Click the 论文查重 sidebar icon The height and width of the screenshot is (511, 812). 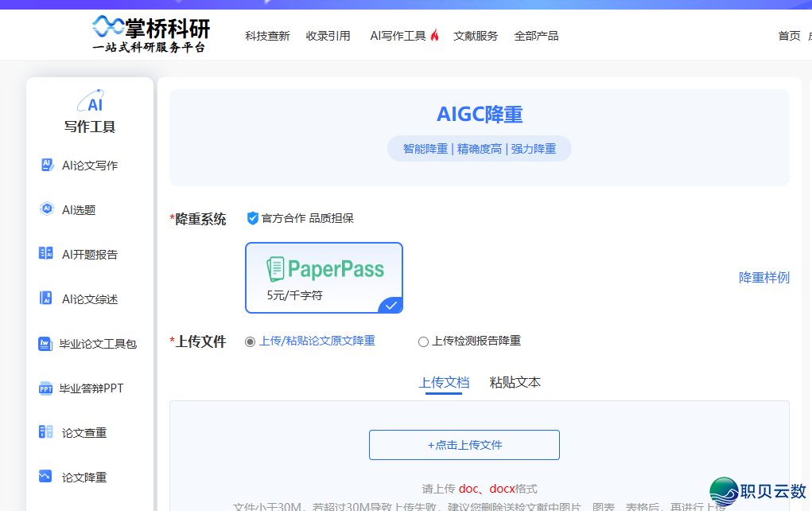coord(45,431)
